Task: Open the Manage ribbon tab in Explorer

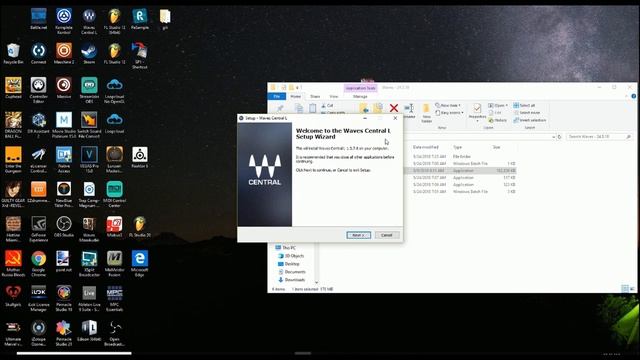Action: [x=360, y=96]
